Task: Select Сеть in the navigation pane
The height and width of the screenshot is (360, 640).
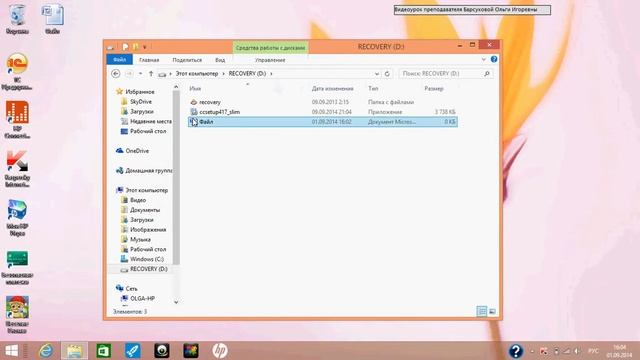Action: point(131,289)
